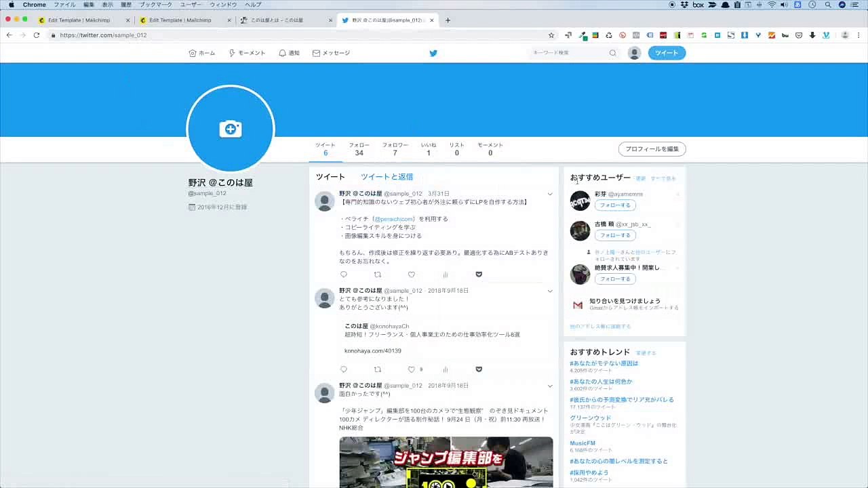Click the search magnifier icon in Twitter search
The image size is (868, 488).
tap(612, 53)
